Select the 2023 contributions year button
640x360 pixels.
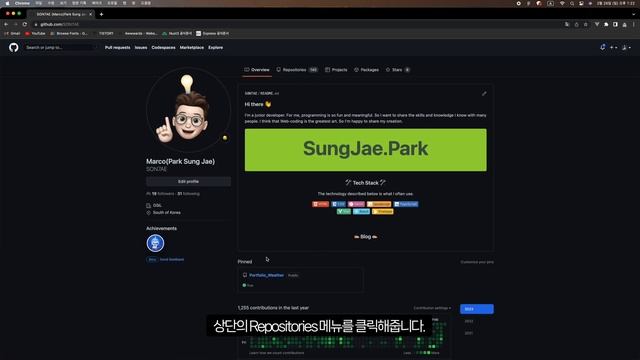477,309
